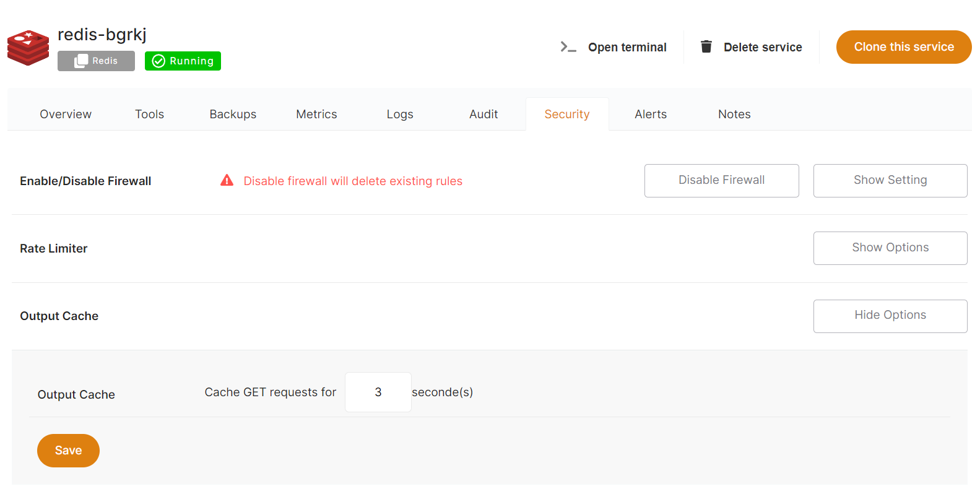
Task: Click the Running status checkmark icon
Action: (x=158, y=61)
